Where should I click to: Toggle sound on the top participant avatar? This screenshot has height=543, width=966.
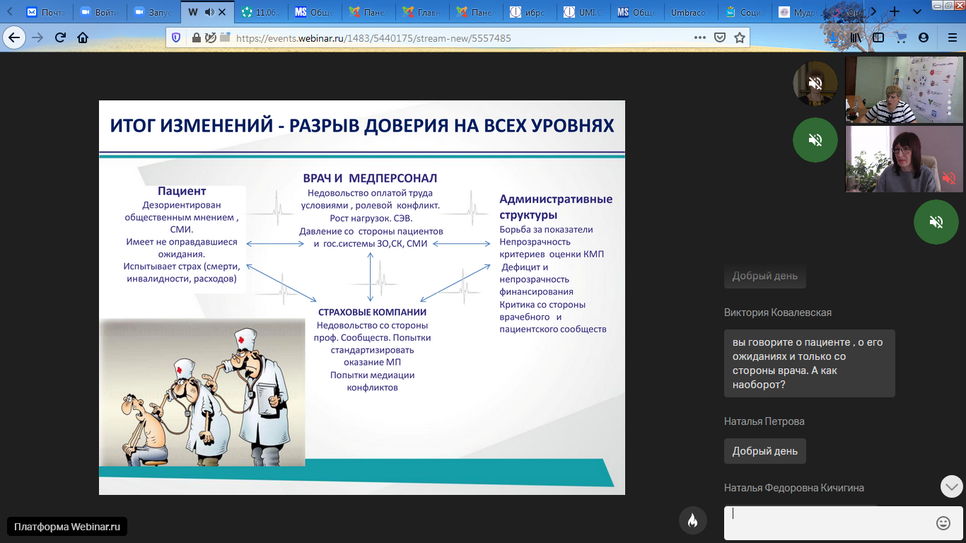pyautogui.click(x=815, y=83)
